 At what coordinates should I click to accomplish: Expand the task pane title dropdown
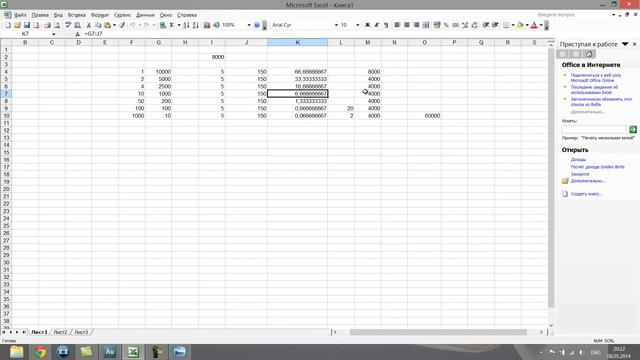coord(625,44)
